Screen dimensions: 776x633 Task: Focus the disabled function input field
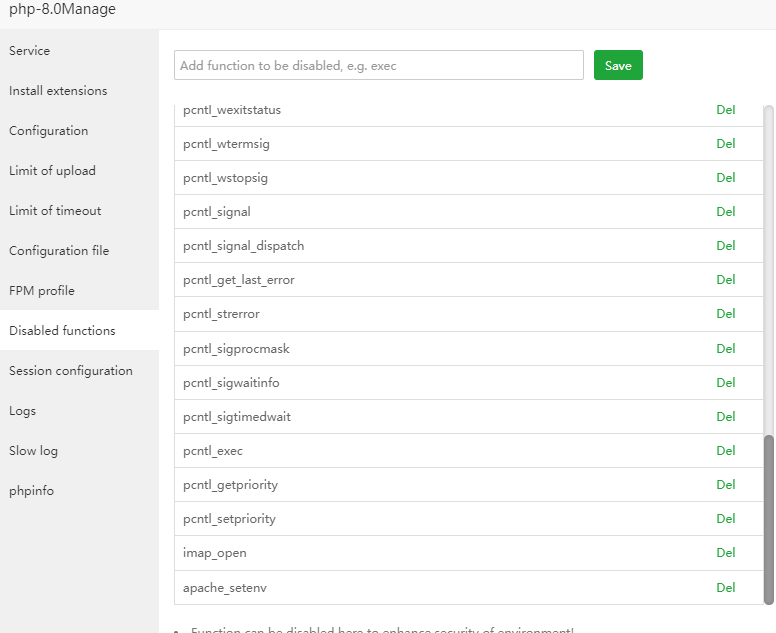(x=378, y=65)
